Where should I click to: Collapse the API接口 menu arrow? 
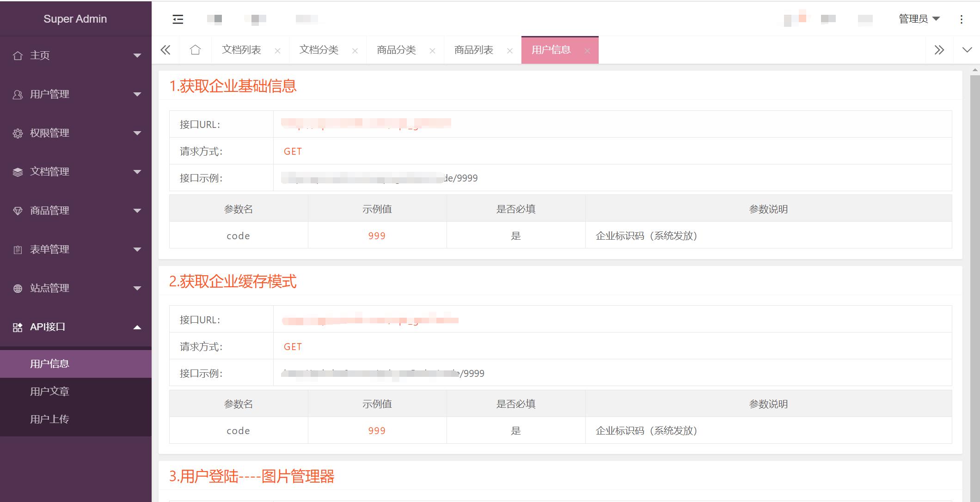137,327
